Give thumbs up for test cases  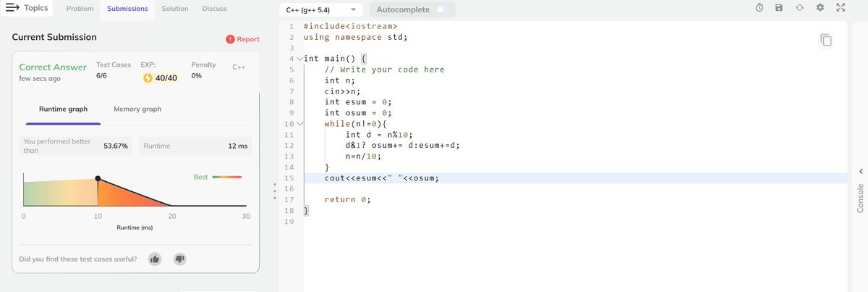[x=154, y=259]
